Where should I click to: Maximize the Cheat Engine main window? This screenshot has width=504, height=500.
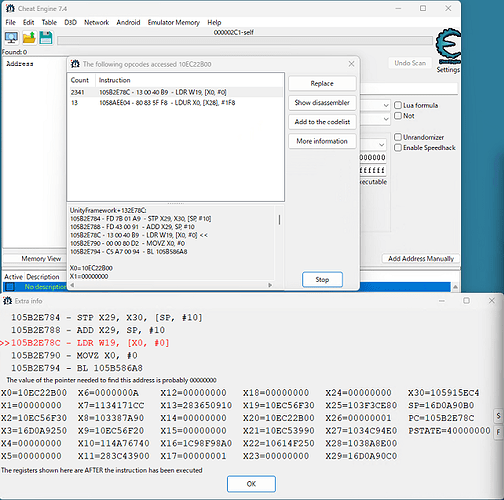click(x=423, y=8)
